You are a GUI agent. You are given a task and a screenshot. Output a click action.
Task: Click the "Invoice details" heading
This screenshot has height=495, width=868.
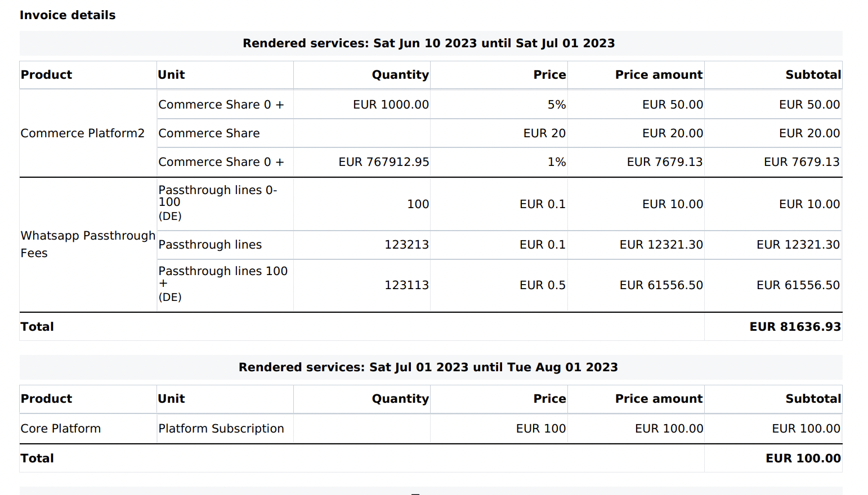pyautogui.click(x=68, y=15)
